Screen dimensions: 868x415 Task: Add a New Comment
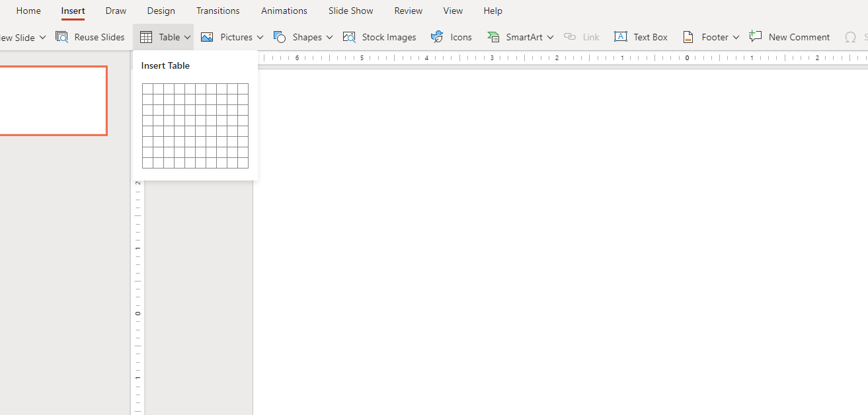coord(789,37)
